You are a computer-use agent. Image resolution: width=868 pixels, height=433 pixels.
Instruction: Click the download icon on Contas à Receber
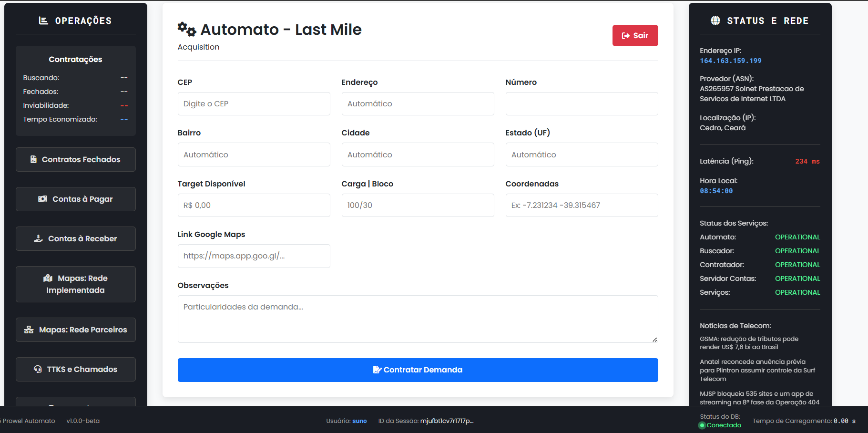(x=38, y=238)
